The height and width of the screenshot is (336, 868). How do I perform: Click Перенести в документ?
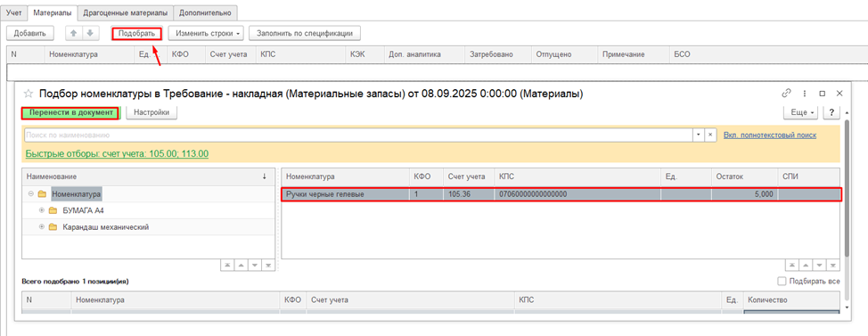tap(70, 113)
